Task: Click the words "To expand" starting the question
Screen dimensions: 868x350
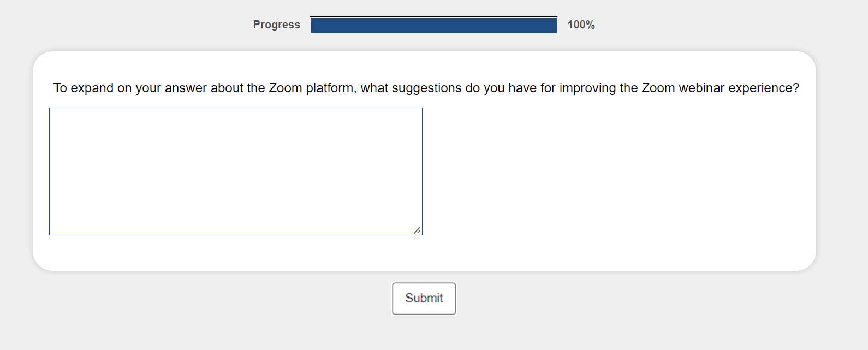Action: click(x=83, y=88)
